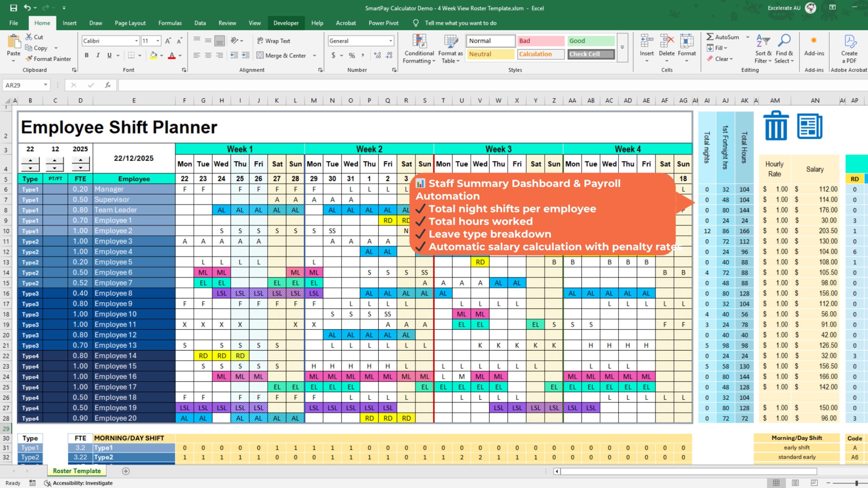Click Format as Table button
Image resolution: width=868 pixels, height=488 pixels.
click(x=450, y=49)
